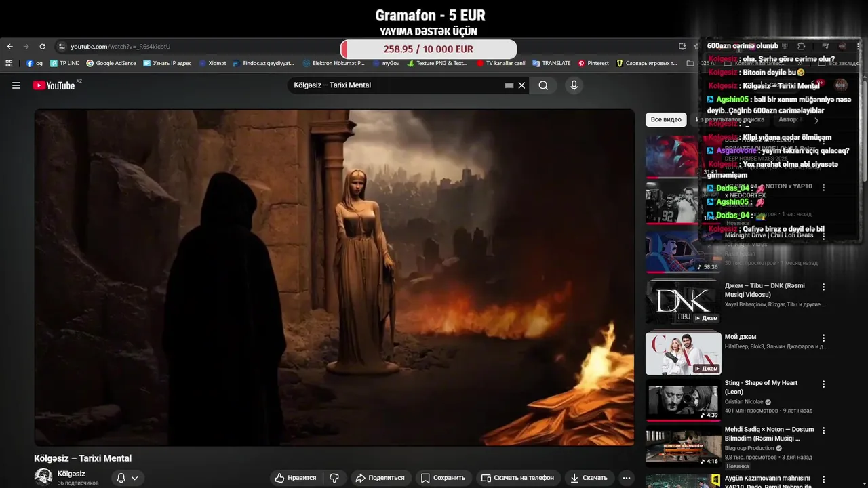Image resolution: width=868 pixels, height=488 pixels.
Task: Open the TV kanallar canli bookmark
Action: [x=501, y=63]
